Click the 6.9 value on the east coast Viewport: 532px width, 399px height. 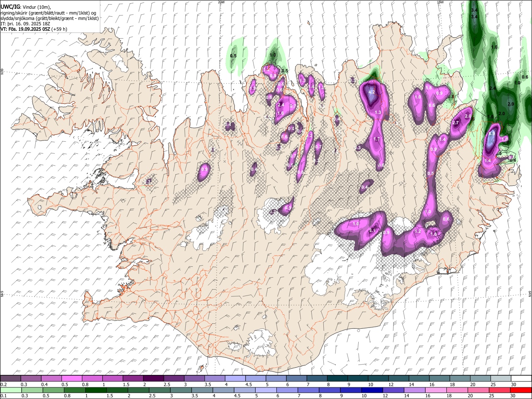[492, 134]
